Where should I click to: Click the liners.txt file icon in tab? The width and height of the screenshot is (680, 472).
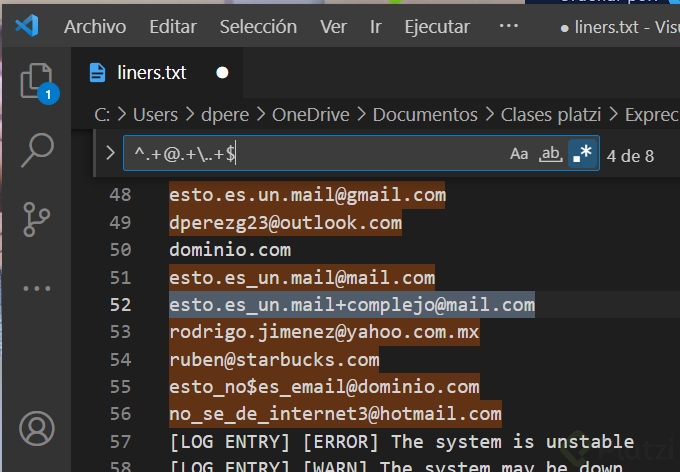click(x=97, y=72)
